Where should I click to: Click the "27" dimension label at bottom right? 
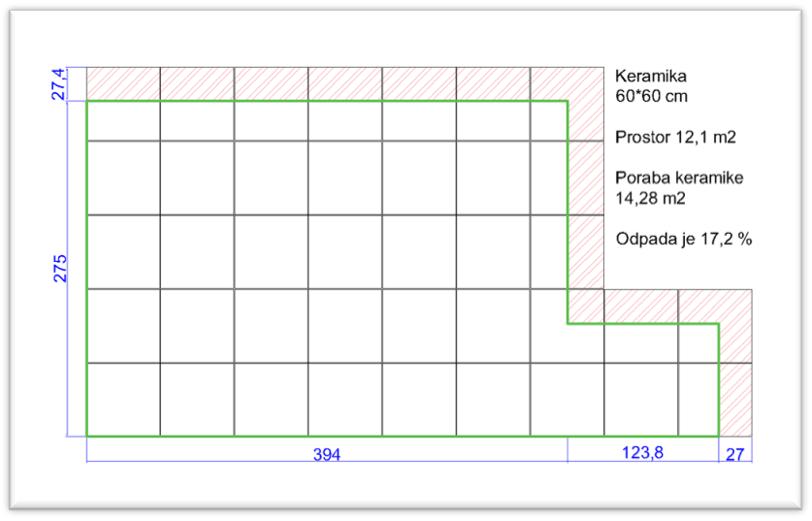point(734,452)
